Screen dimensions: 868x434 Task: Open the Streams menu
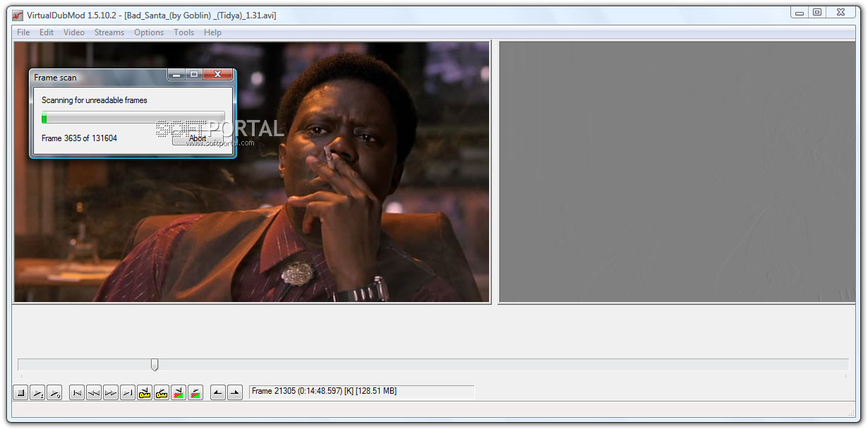point(109,32)
